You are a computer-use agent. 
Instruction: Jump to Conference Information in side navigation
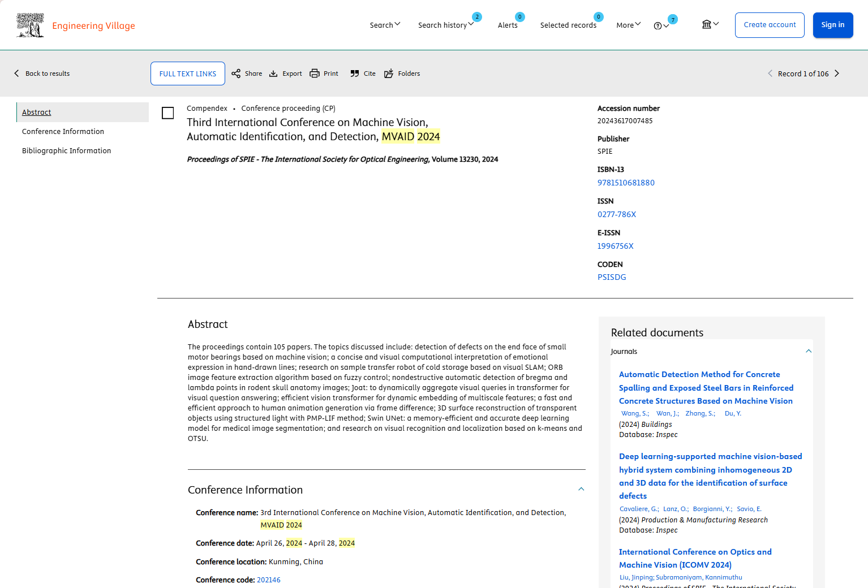(x=63, y=131)
